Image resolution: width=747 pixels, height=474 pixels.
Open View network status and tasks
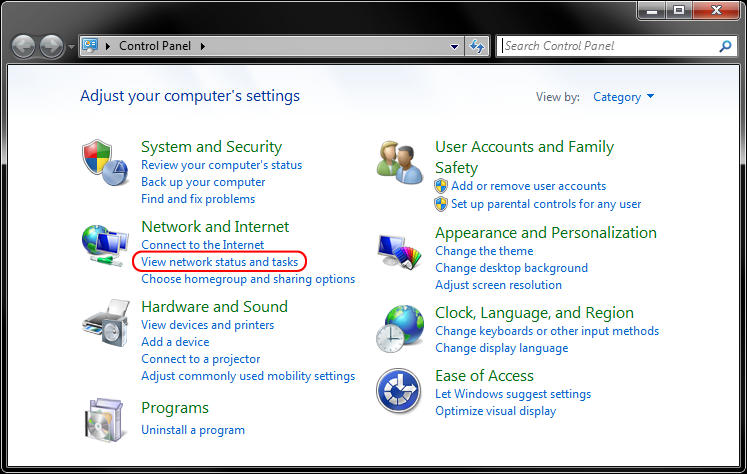click(x=219, y=262)
